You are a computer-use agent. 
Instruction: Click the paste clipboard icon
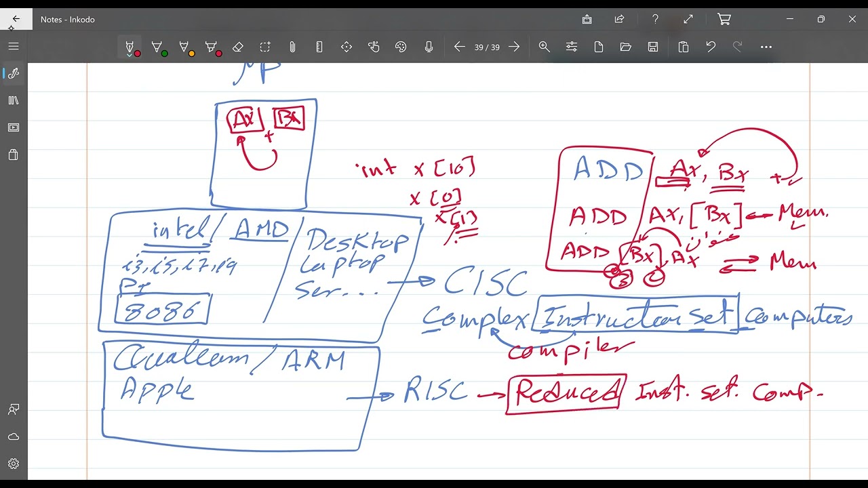tap(684, 47)
